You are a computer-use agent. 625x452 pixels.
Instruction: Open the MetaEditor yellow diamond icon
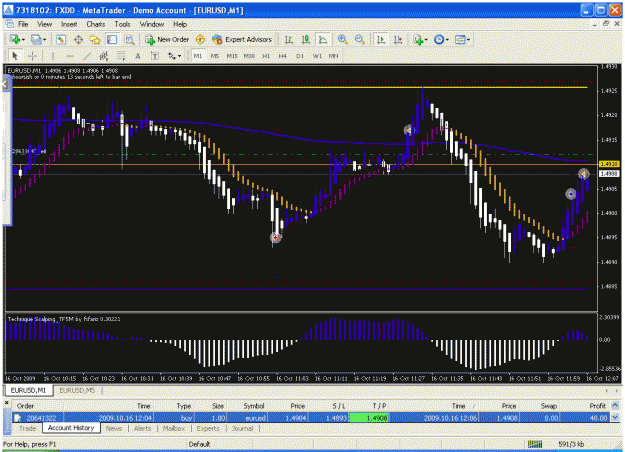[x=200, y=39]
